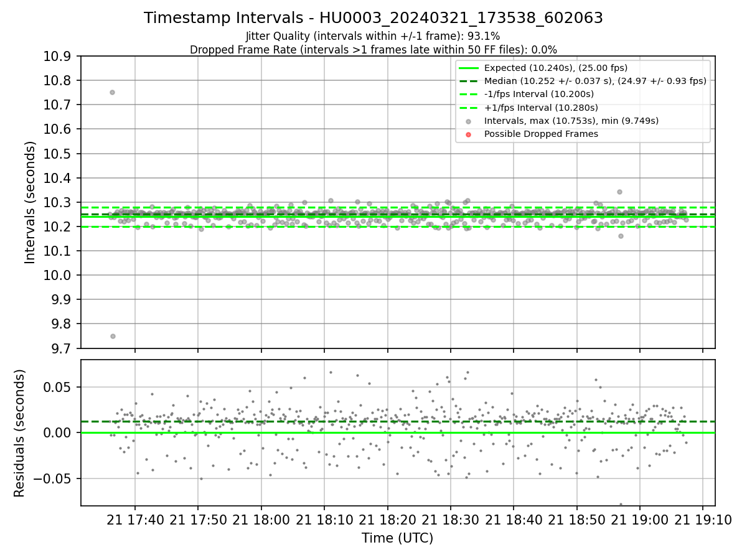Click the '10.6' y-axis tick label
This screenshot has width=747, height=560.
tap(59, 129)
